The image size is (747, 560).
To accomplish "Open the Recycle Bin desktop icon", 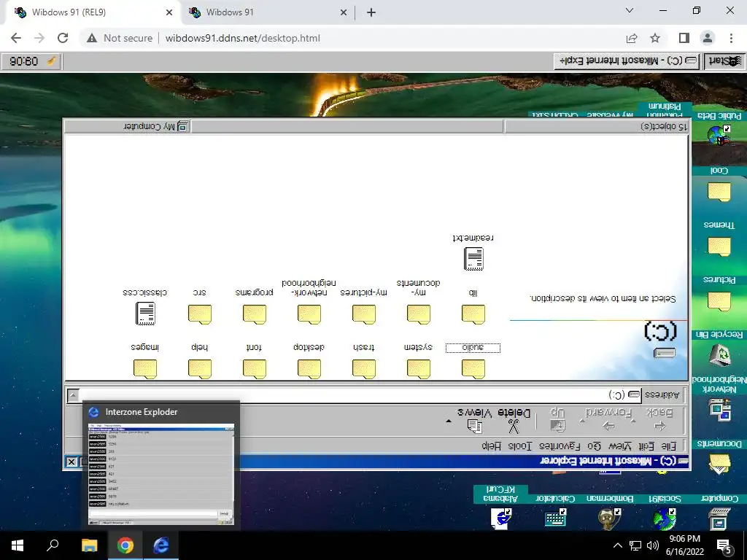I will coord(719,355).
